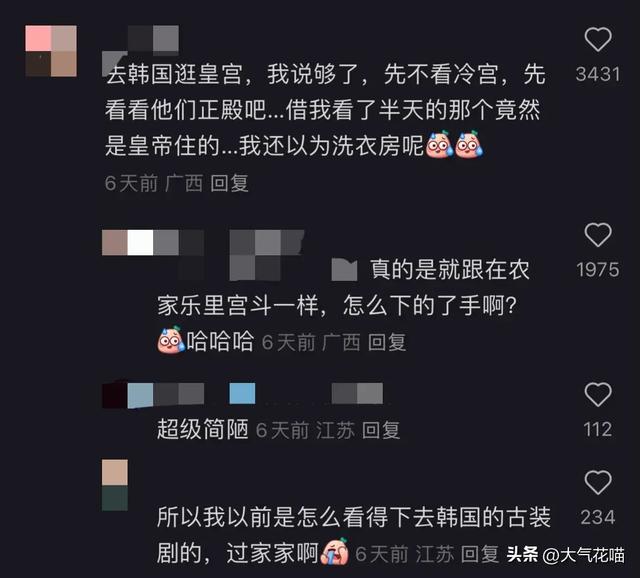Tap the 3431 like count
The height and width of the screenshot is (578, 640).
tap(598, 74)
